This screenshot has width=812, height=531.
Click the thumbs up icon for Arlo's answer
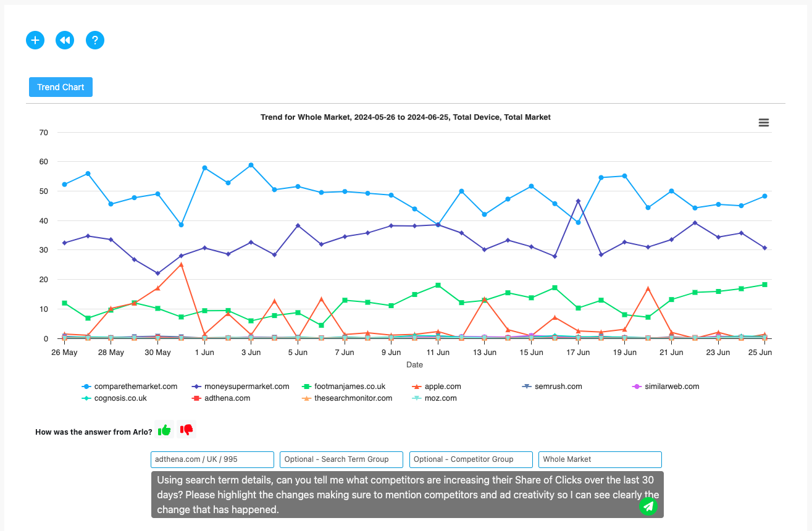pyautogui.click(x=164, y=429)
